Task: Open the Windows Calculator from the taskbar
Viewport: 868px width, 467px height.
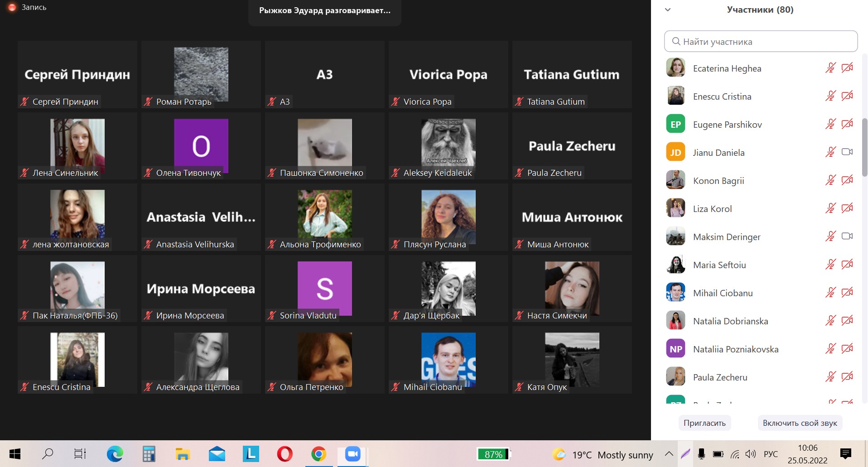Action: pos(149,454)
